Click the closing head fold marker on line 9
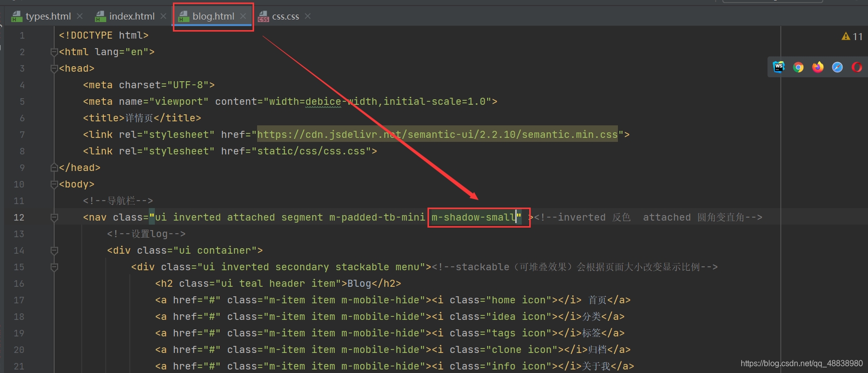Screen dimensions: 868x373 [x=54, y=167]
